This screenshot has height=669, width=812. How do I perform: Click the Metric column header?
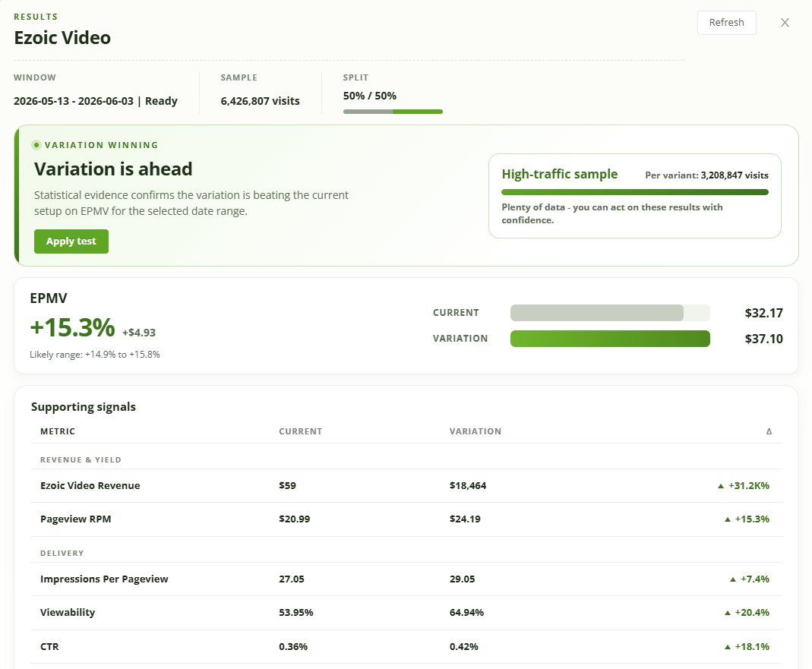pyautogui.click(x=58, y=431)
